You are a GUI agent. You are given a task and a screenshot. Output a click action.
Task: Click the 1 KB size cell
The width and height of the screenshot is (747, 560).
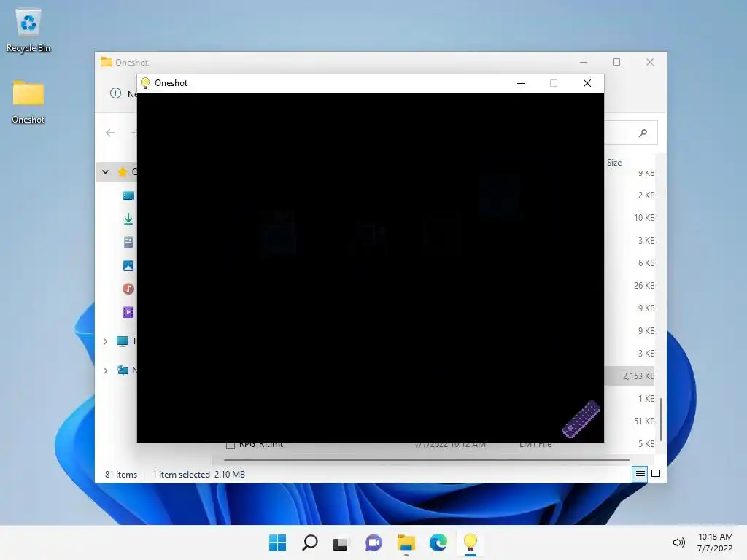(646, 399)
